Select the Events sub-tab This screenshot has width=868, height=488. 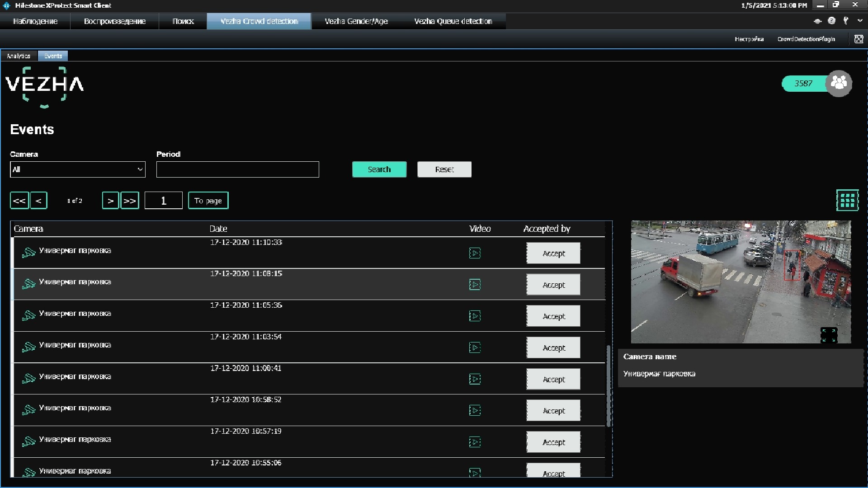point(53,56)
